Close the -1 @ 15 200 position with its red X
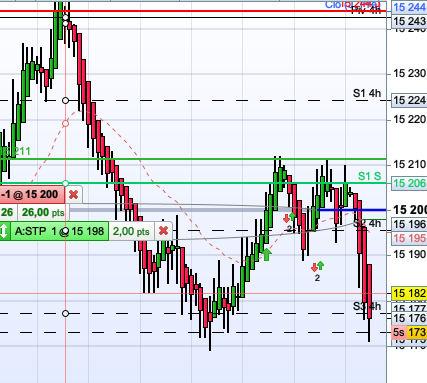Screen dimensions: 427x383 click(x=73, y=195)
